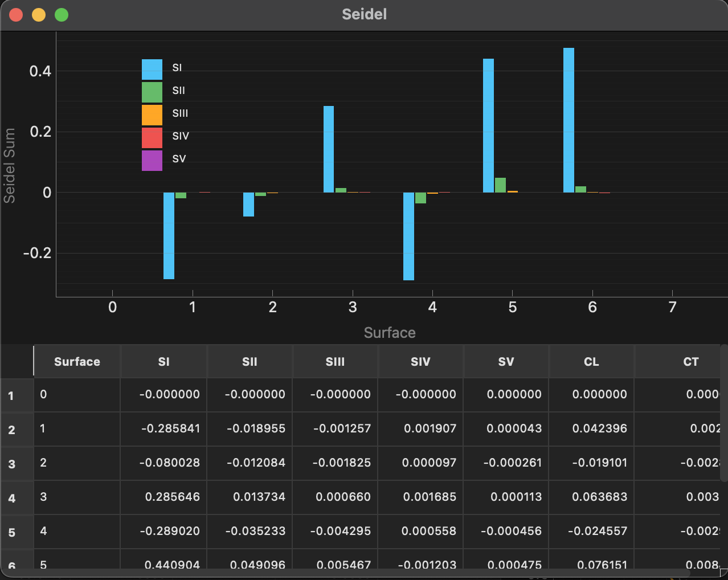
Task: Click the row number 1 header cell
Action: point(17,394)
